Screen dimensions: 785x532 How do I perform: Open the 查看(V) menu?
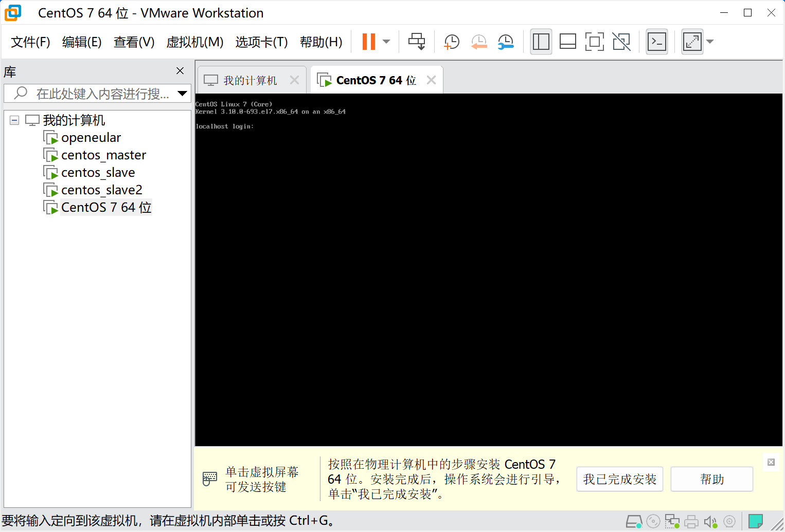click(x=134, y=42)
